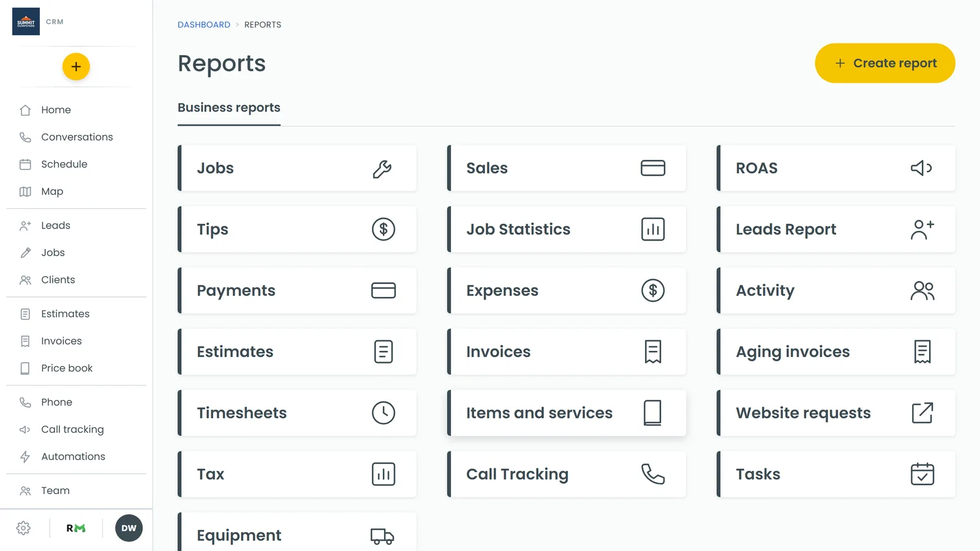
Task: Click dollar icon on Tips card
Action: pos(383,230)
